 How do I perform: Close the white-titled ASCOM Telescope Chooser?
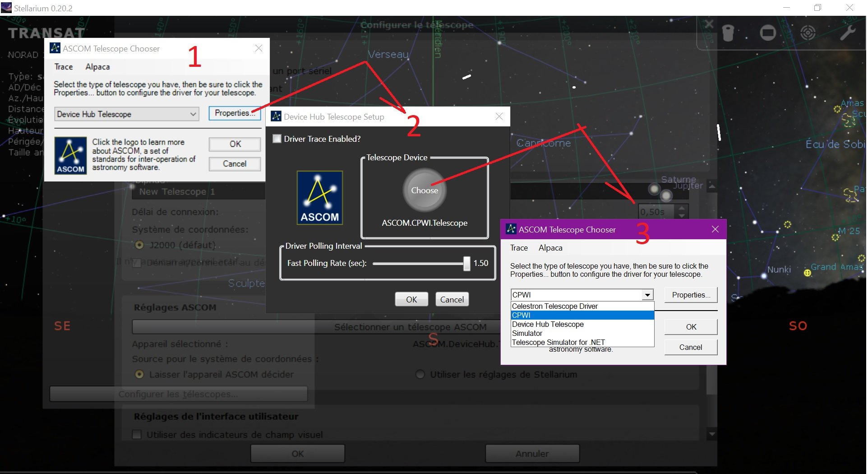click(x=259, y=48)
